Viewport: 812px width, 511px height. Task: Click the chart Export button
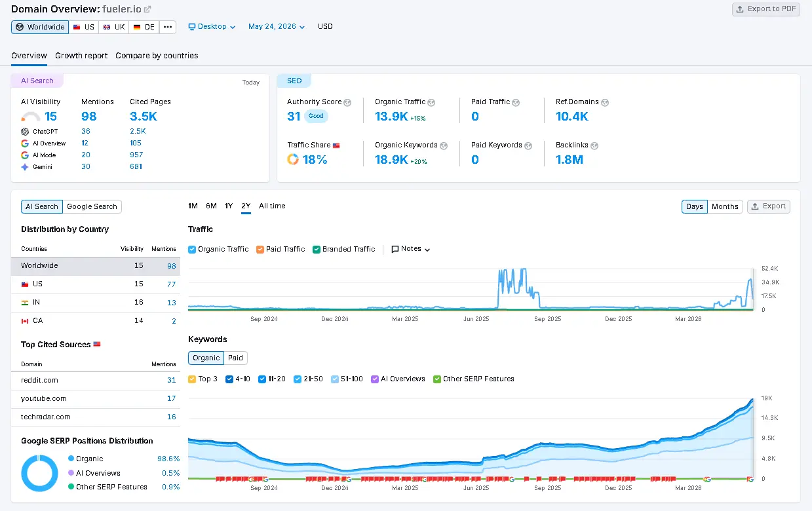769,206
